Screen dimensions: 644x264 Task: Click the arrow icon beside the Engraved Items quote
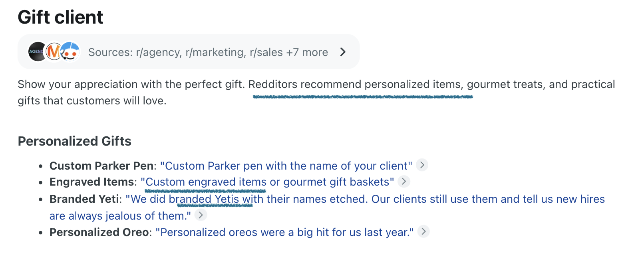pyautogui.click(x=404, y=182)
